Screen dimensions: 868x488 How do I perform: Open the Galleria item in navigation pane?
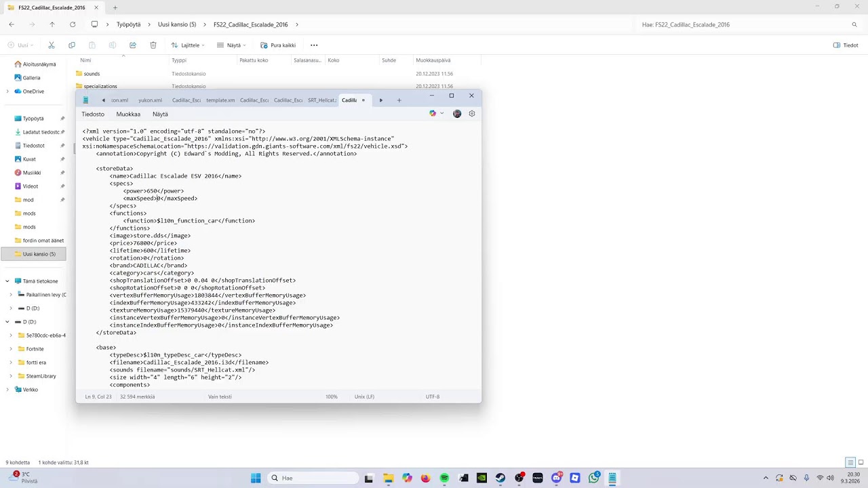[31, 78]
